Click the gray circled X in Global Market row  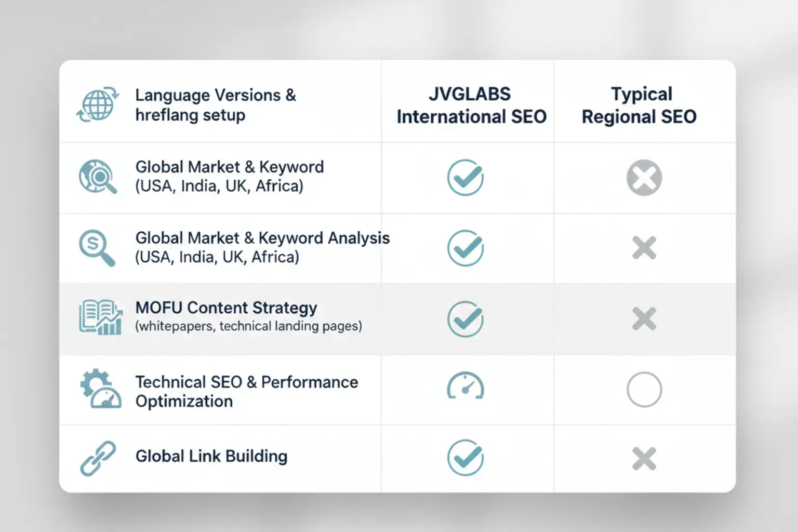[644, 178]
